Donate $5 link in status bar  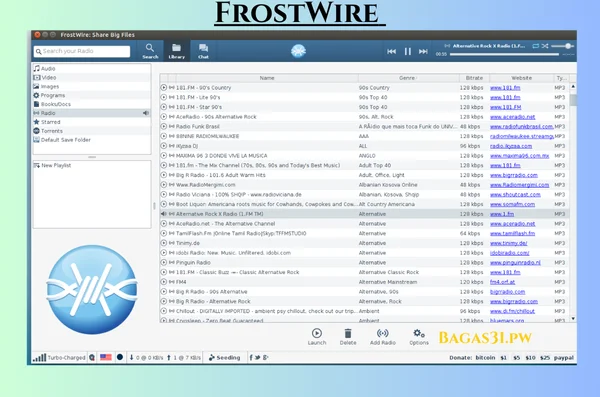(x=517, y=358)
